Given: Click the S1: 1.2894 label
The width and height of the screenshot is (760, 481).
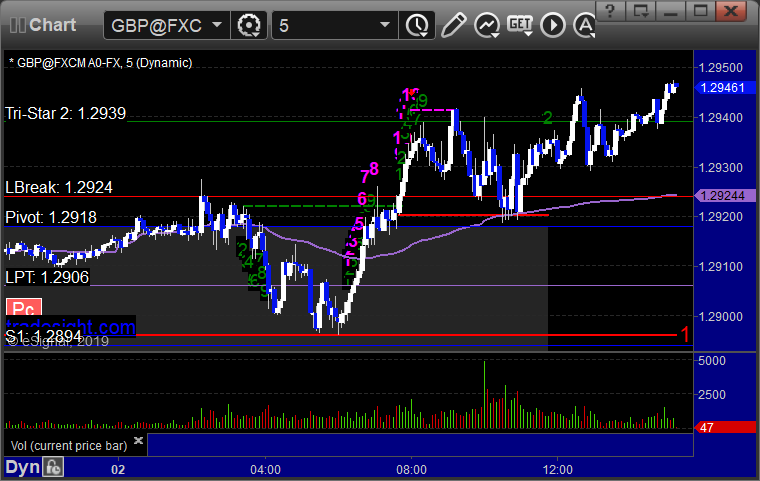Looking at the screenshot, I should (x=44, y=336).
